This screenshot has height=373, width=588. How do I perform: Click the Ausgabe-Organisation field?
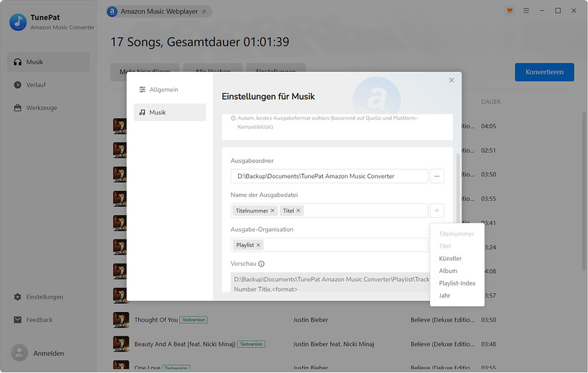tap(329, 245)
